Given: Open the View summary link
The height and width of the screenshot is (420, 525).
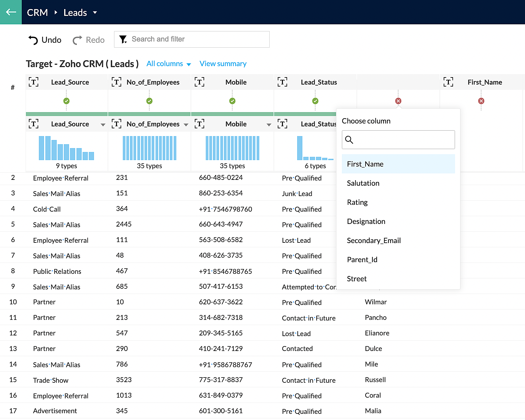Looking at the screenshot, I should click(x=223, y=64).
